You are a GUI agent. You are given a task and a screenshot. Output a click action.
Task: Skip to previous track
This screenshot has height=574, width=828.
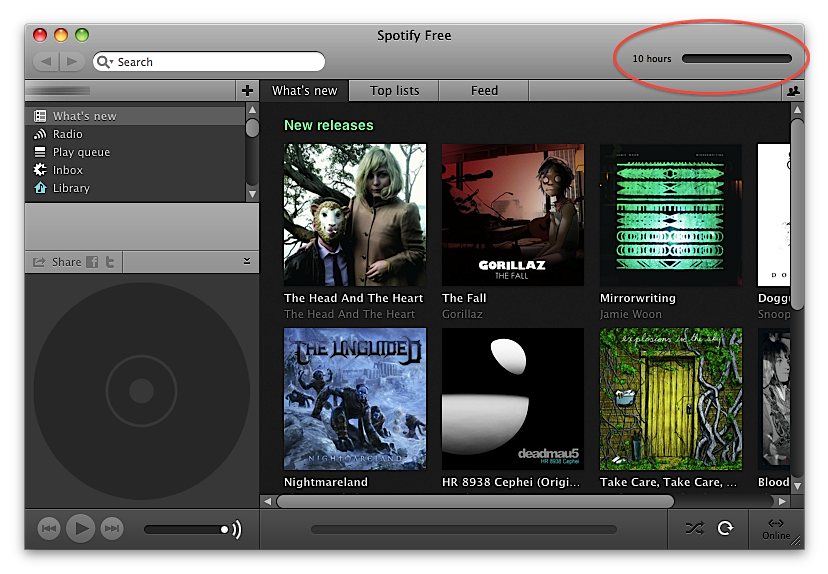tap(49, 529)
